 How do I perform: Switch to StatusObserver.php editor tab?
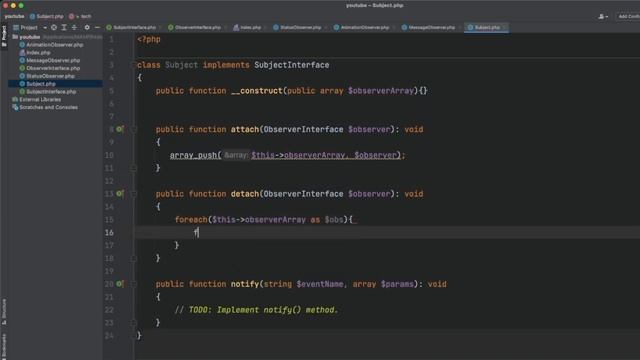pyautogui.click(x=300, y=27)
